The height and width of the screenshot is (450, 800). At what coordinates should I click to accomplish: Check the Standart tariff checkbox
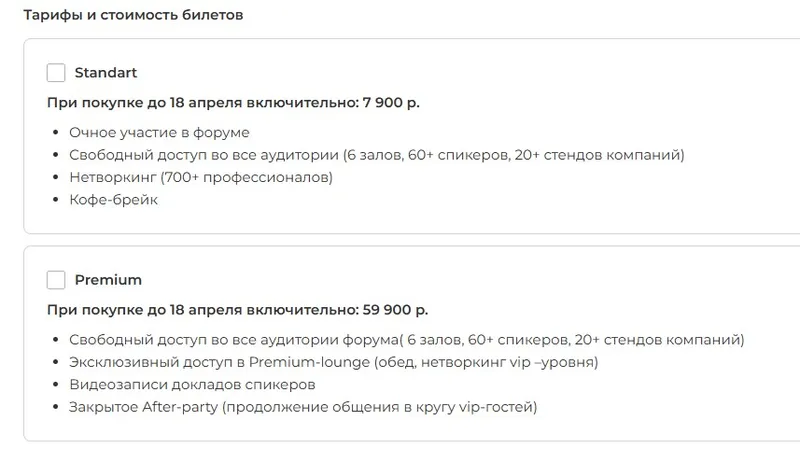56,73
